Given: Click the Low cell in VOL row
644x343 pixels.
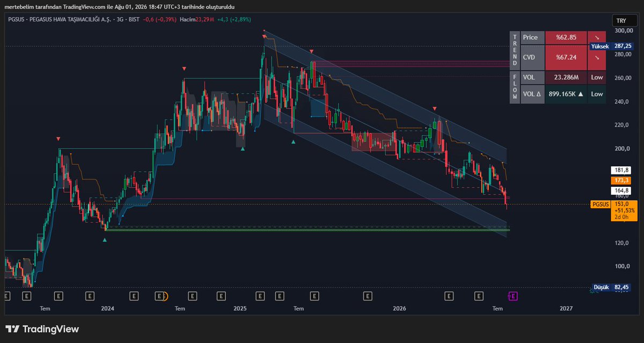Looking at the screenshot, I should coord(597,77).
